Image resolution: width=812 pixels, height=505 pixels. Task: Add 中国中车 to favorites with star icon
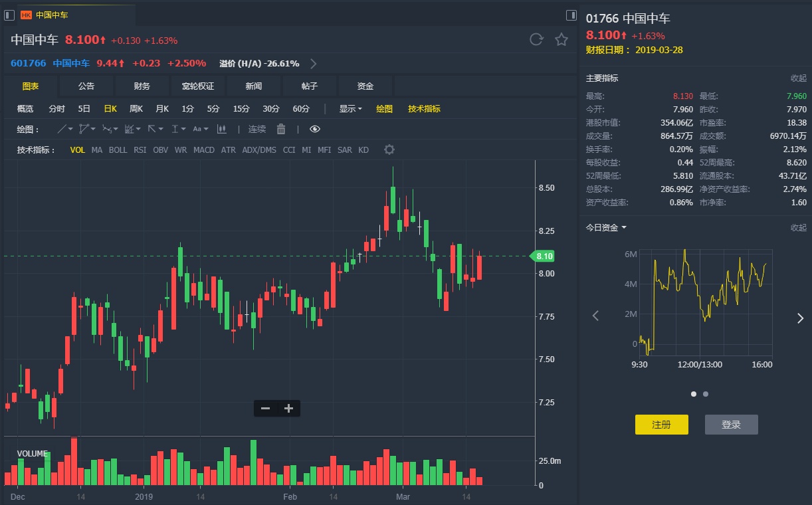[x=561, y=40]
